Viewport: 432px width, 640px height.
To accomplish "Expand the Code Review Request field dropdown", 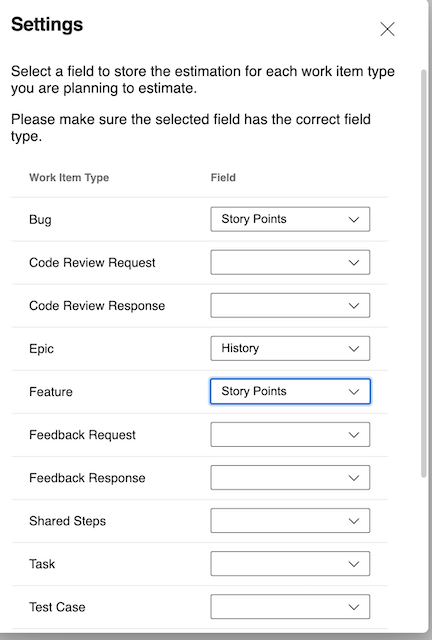I will tap(290, 262).
